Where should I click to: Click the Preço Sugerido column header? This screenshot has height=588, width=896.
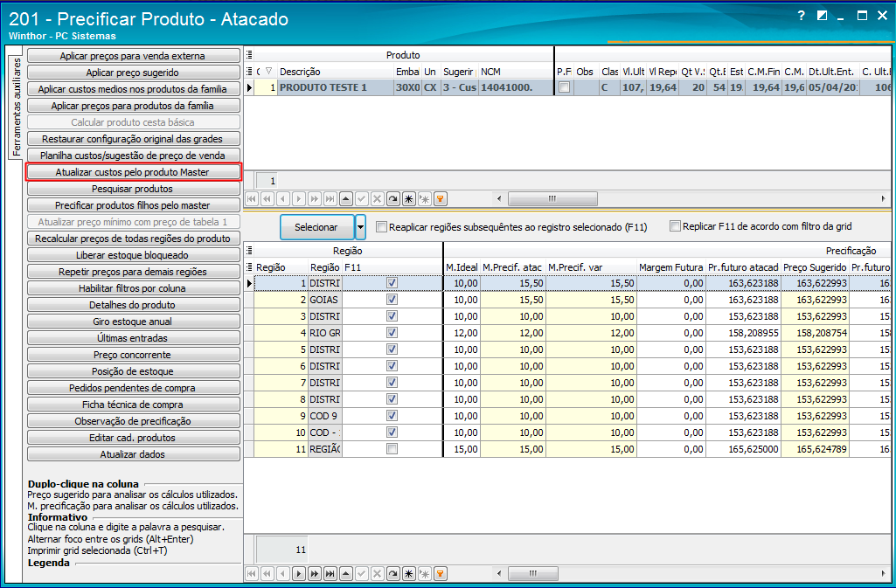[815, 267]
